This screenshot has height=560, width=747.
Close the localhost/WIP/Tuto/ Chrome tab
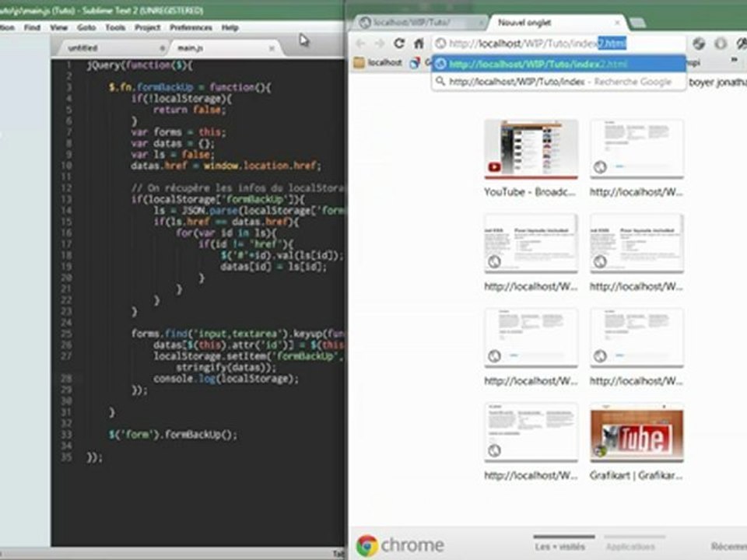(x=481, y=23)
